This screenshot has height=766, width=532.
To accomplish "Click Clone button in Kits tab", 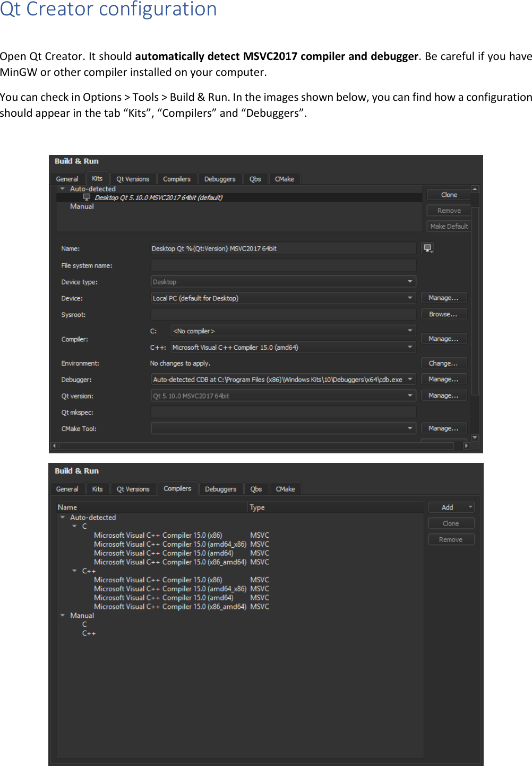I will click(x=449, y=195).
